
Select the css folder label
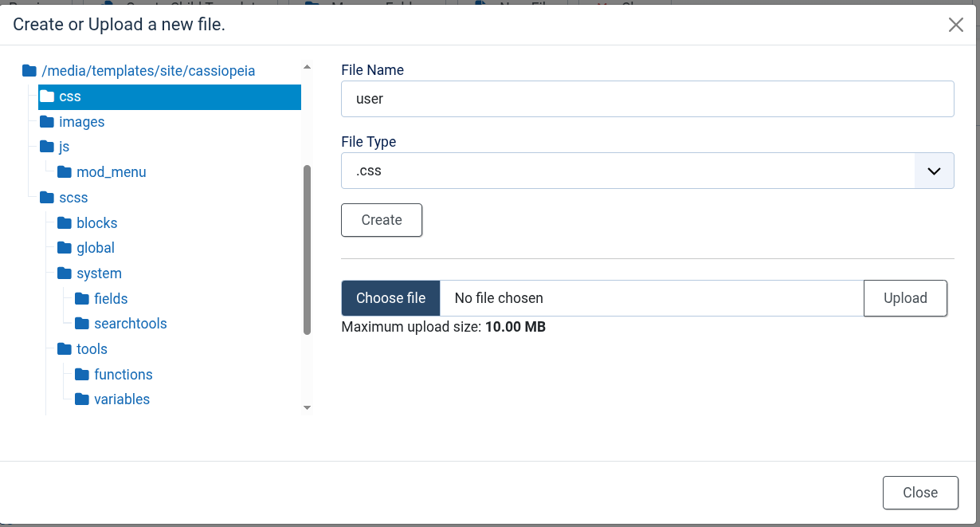point(70,96)
